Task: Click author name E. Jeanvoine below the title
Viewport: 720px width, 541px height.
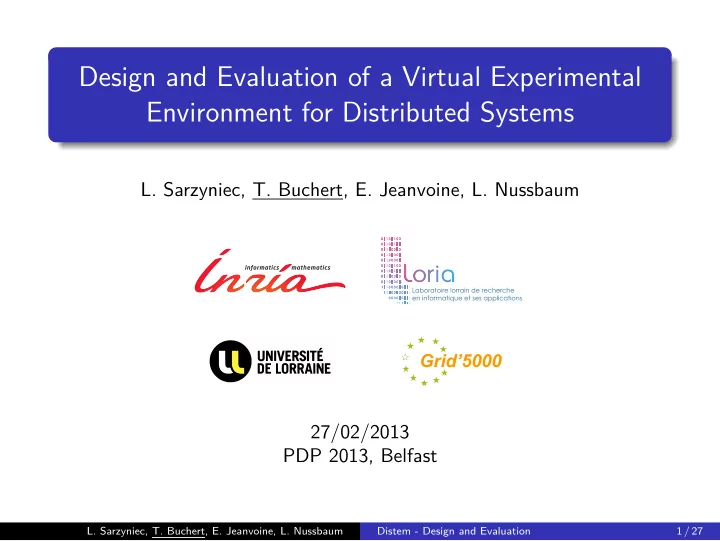Action: click(409, 190)
